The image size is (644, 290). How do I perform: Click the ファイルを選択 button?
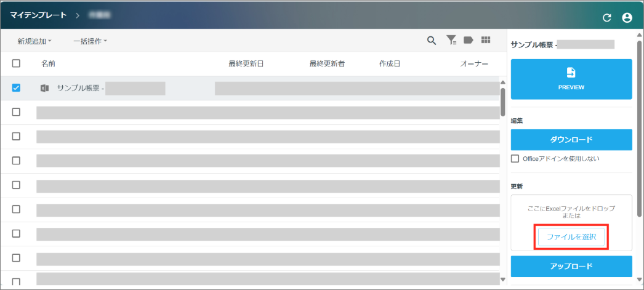coord(571,237)
